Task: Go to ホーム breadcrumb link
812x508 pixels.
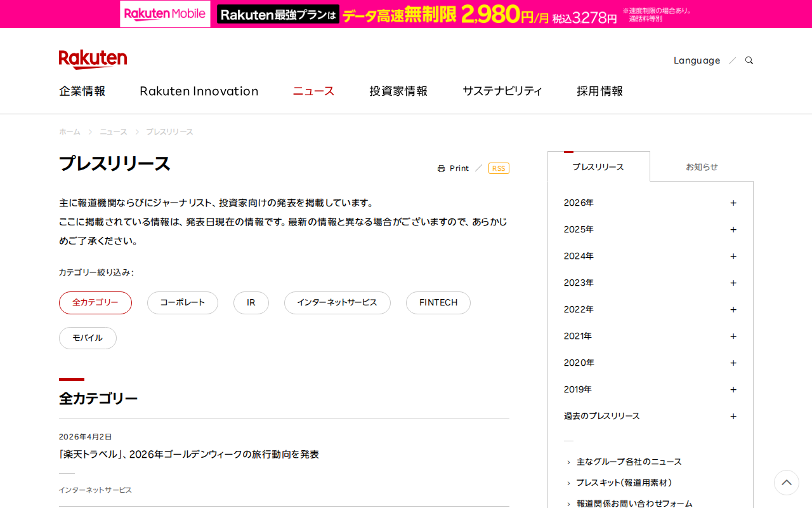Action: point(70,132)
